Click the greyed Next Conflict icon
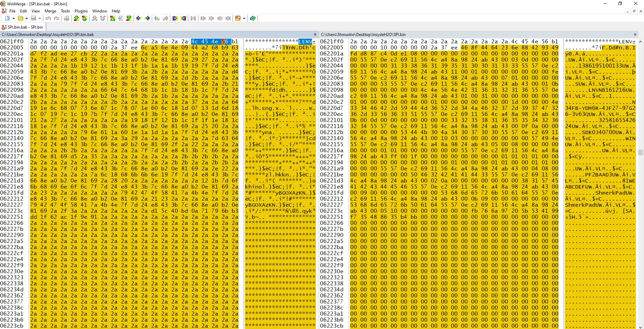Screen dimensions: 644x329 click(x=95, y=18)
